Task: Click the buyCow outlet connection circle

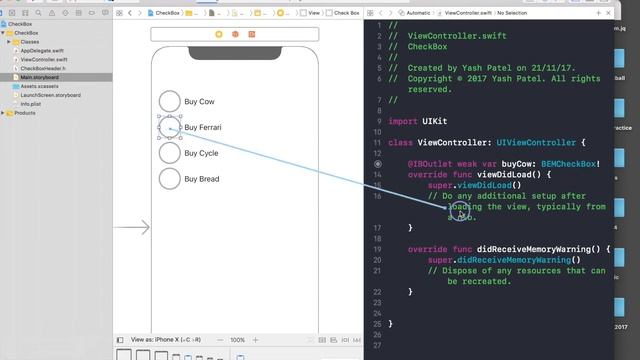Action: 378,164
